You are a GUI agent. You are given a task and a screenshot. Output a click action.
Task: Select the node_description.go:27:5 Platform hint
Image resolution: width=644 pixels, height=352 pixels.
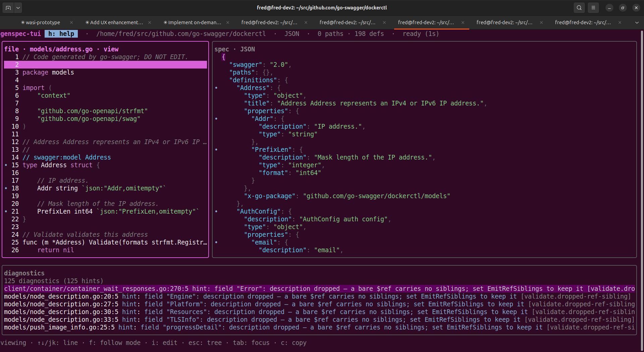coord(319,304)
